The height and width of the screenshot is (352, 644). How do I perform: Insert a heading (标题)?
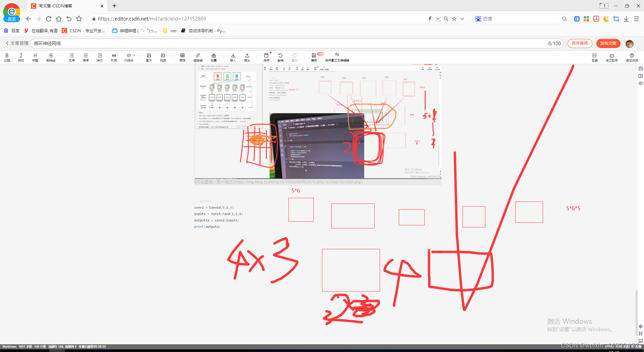[x=35, y=57]
